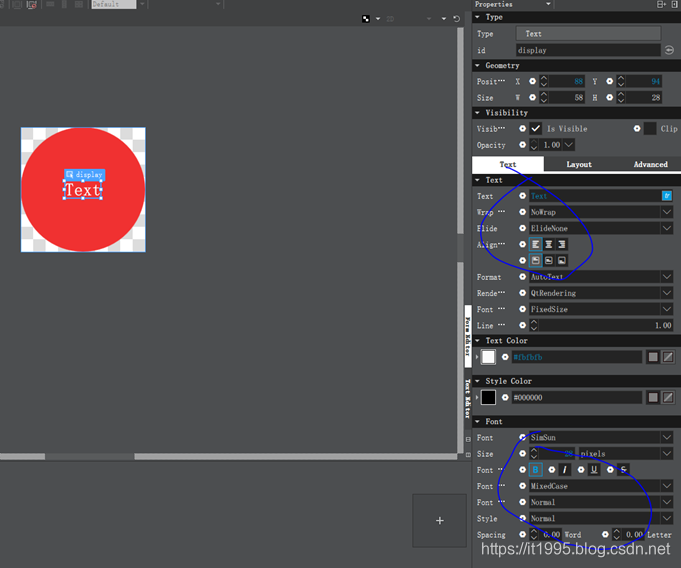Open the binding menu for Position Y
Image resolution: width=681 pixels, height=568 pixels.
coord(609,81)
